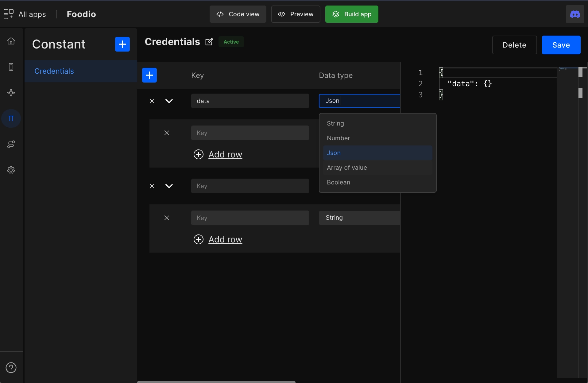The width and height of the screenshot is (588, 383).
Task: Remove the data row with X
Action: (x=152, y=101)
